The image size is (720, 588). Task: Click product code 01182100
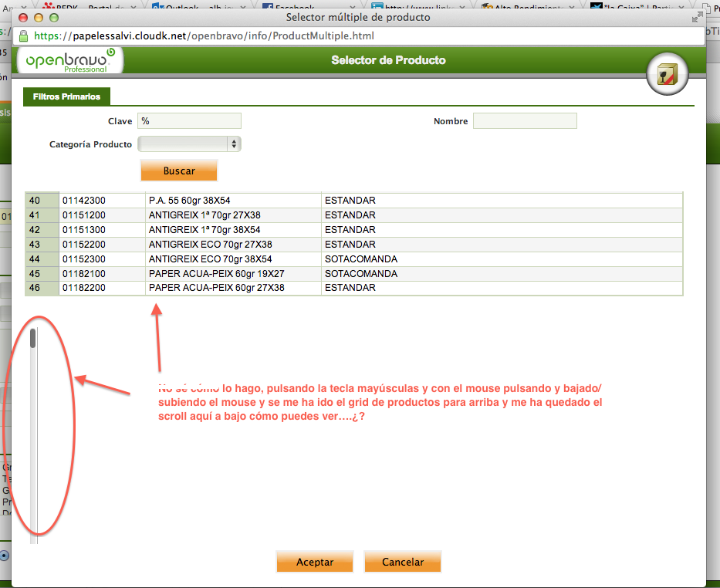click(84, 274)
